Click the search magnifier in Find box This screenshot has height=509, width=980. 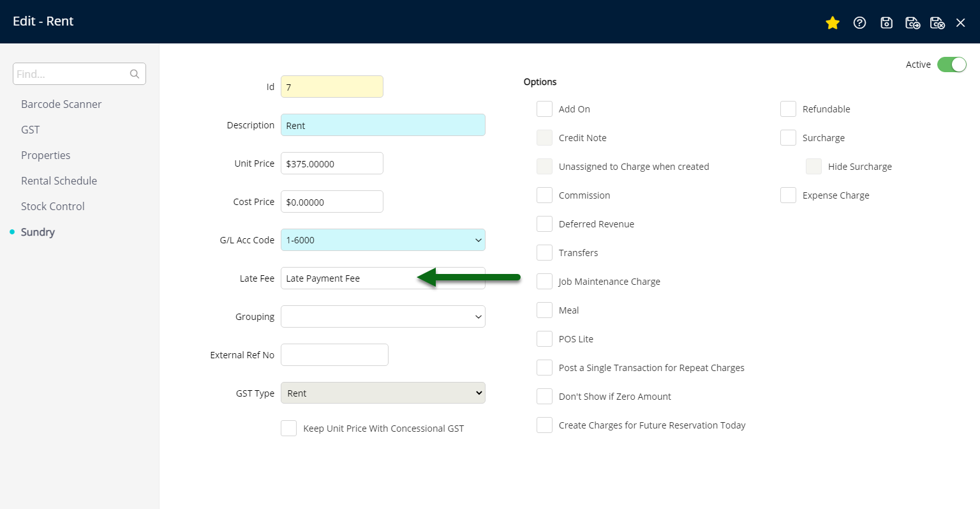point(135,74)
